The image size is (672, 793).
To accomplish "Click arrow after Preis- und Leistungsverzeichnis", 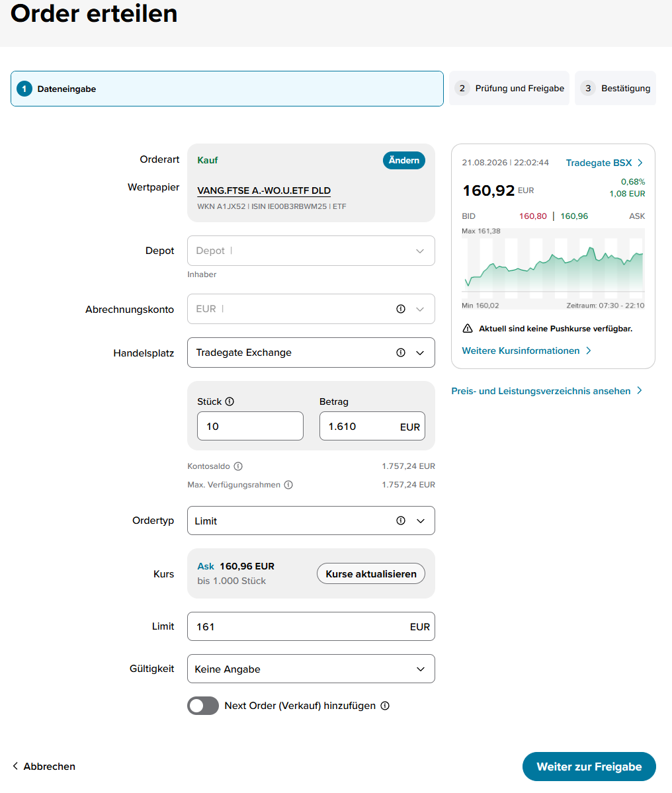I will (640, 390).
